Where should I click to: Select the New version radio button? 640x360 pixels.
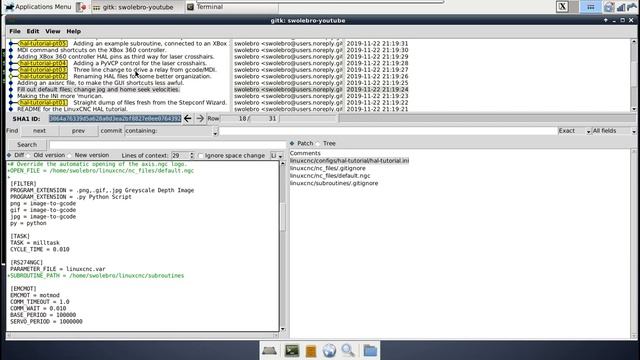pyautogui.click(x=69, y=155)
